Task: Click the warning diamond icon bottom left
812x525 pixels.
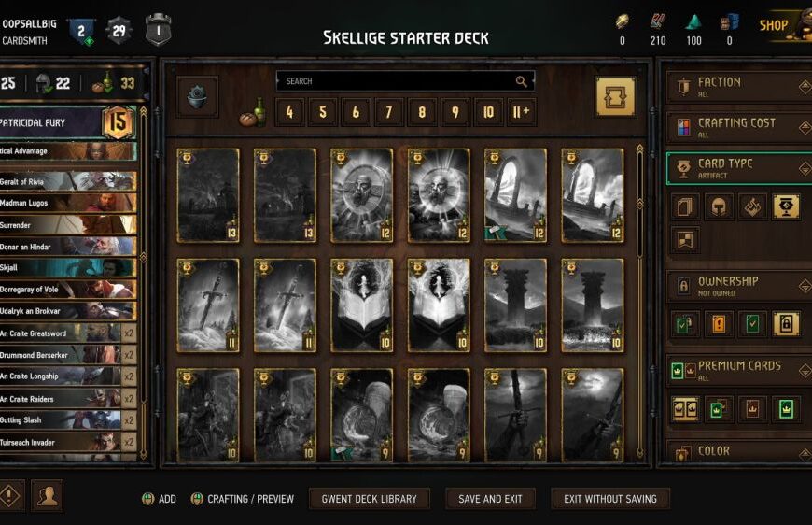Action: coord(8,496)
